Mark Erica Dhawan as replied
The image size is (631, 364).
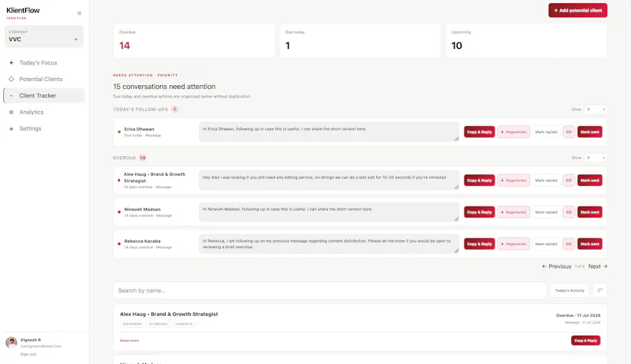546,132
